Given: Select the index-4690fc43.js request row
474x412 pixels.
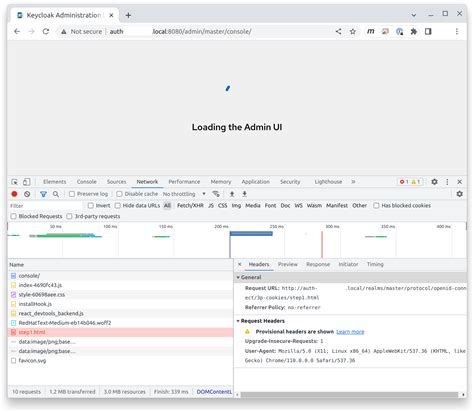Looking at the screenshot, I should click(120, 285).
